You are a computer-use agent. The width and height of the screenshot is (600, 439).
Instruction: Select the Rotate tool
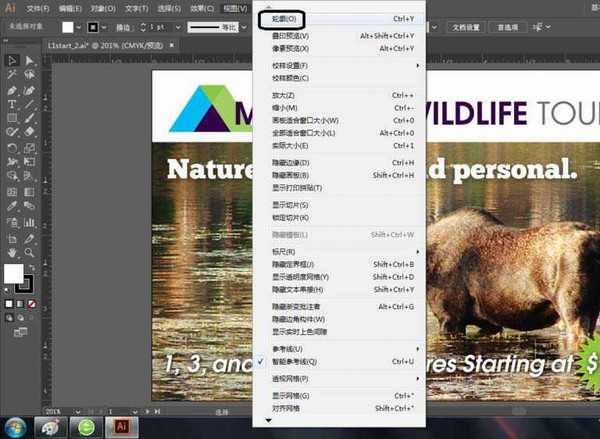[12, 148]
